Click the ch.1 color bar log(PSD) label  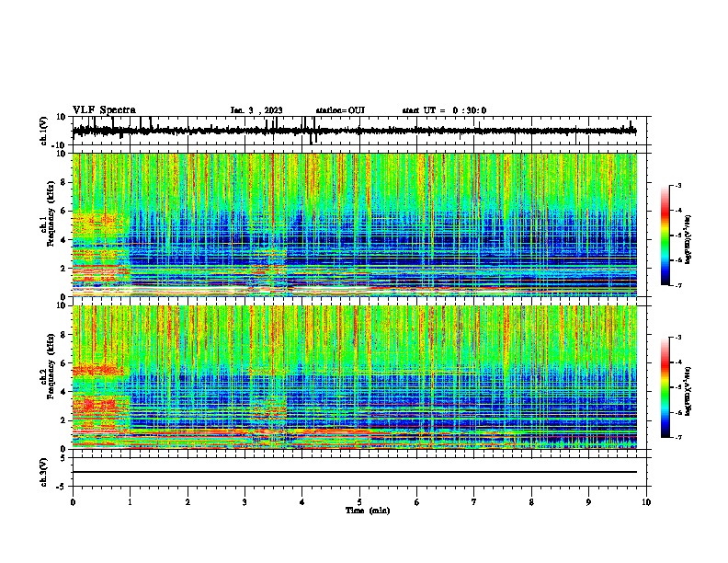coord(688,239)
